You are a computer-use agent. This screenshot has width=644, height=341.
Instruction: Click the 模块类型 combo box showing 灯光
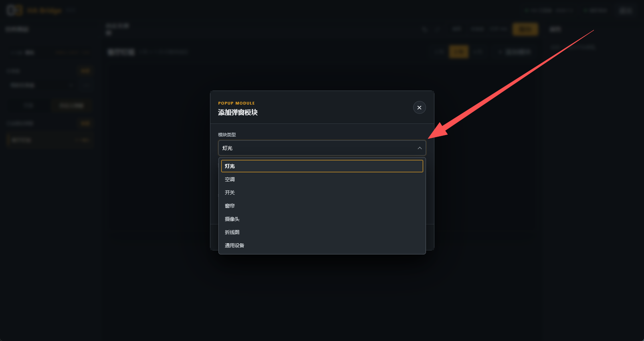coord(322,148)
